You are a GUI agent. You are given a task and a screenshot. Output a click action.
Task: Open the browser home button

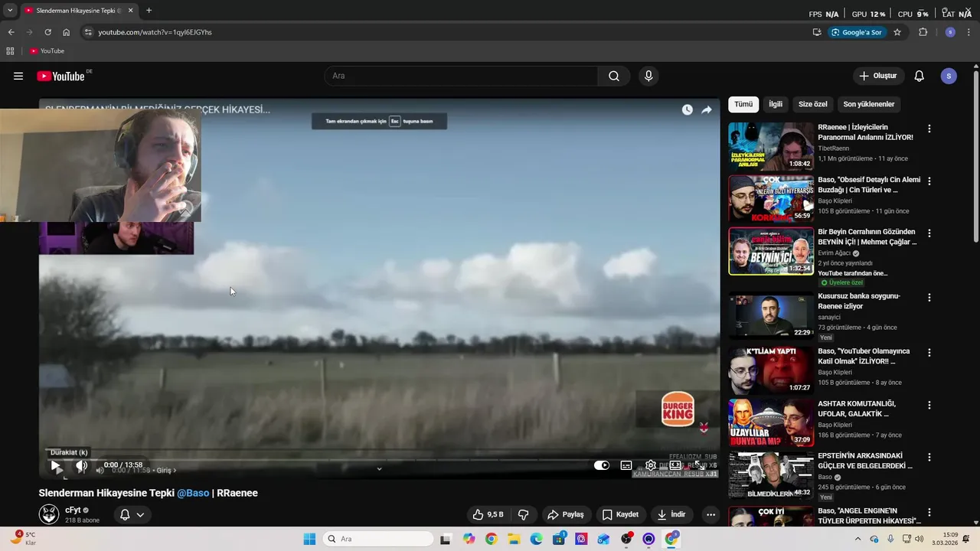66,32
